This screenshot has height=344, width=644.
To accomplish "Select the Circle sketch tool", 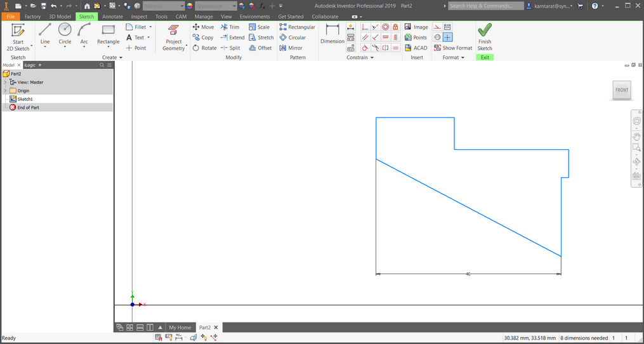I will (65, 33).
